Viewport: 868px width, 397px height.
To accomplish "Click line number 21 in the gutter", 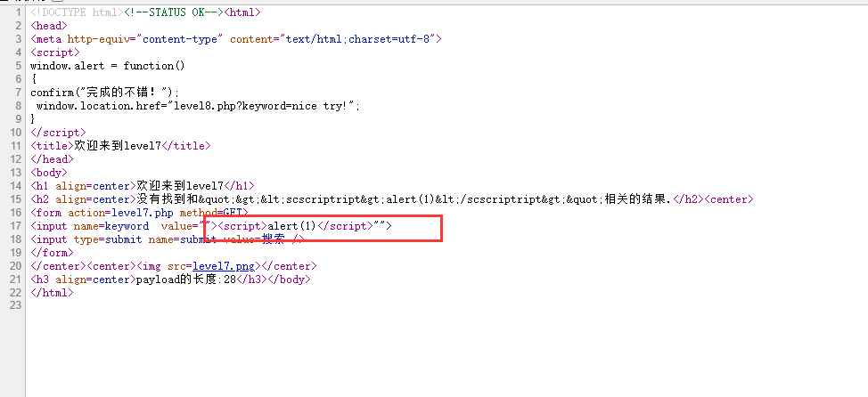I will 16,280.
